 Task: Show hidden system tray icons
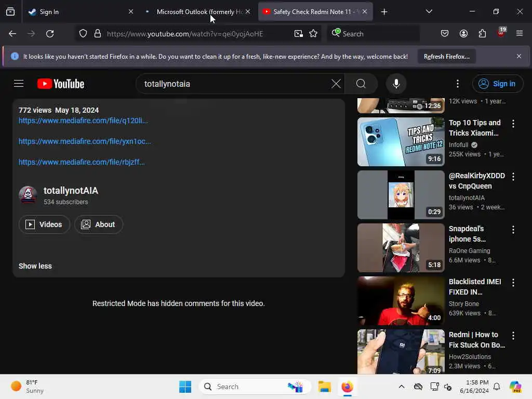pos(402,387)
